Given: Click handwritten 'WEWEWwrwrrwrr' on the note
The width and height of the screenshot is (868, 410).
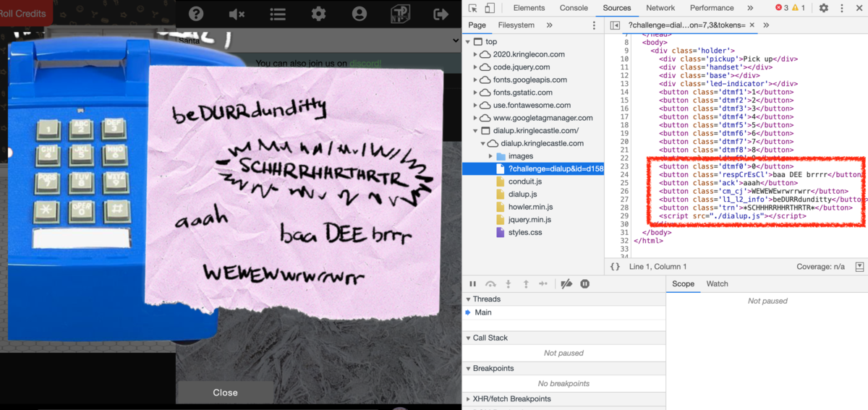Looking at the screenshot, I should (x=283, y=276).
